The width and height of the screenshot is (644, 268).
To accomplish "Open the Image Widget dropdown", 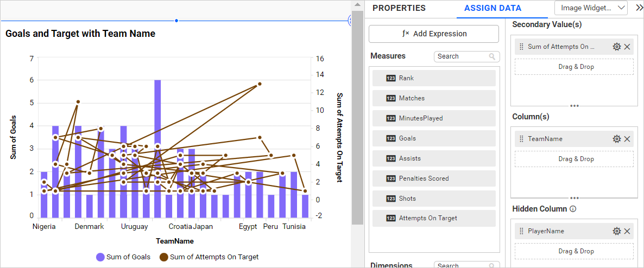I will (591, 8).
